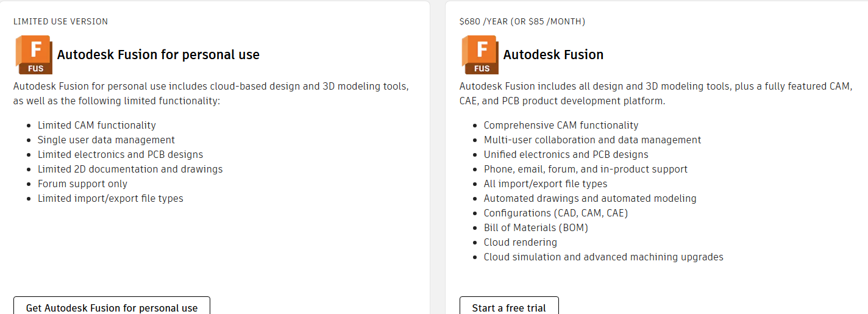The width and height of the screenshot is (868, 314).
Task: Click the Cloud rendering bullet
Action: (521, 242)
